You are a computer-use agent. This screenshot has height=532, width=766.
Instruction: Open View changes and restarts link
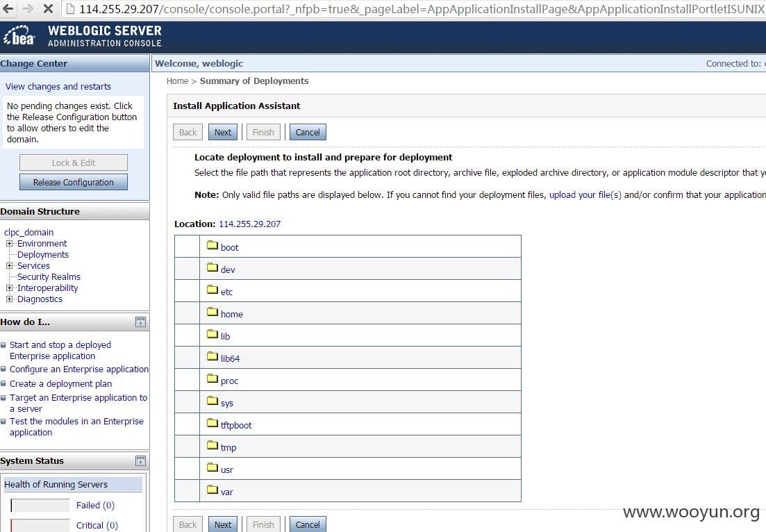[58, 87]
